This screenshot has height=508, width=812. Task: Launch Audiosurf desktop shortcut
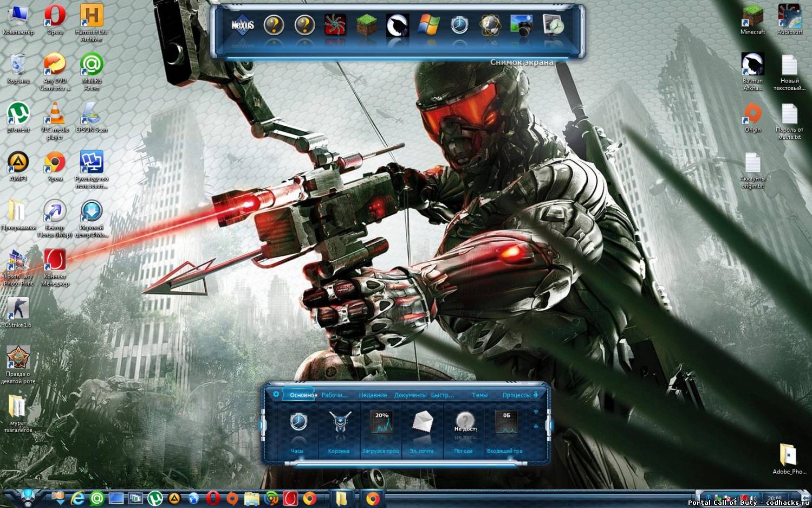pyautogui.click(x=789, y=20)
